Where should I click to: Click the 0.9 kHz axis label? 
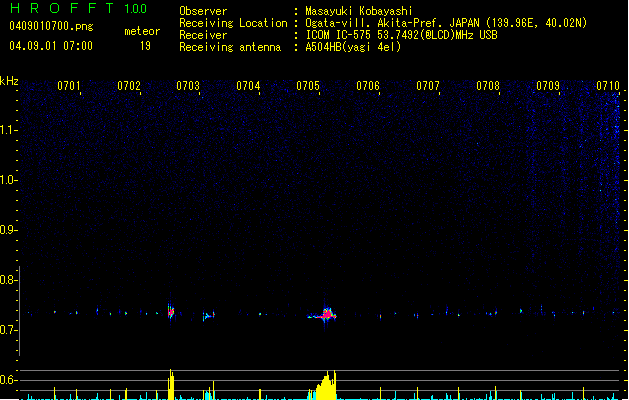pos(8,230)
